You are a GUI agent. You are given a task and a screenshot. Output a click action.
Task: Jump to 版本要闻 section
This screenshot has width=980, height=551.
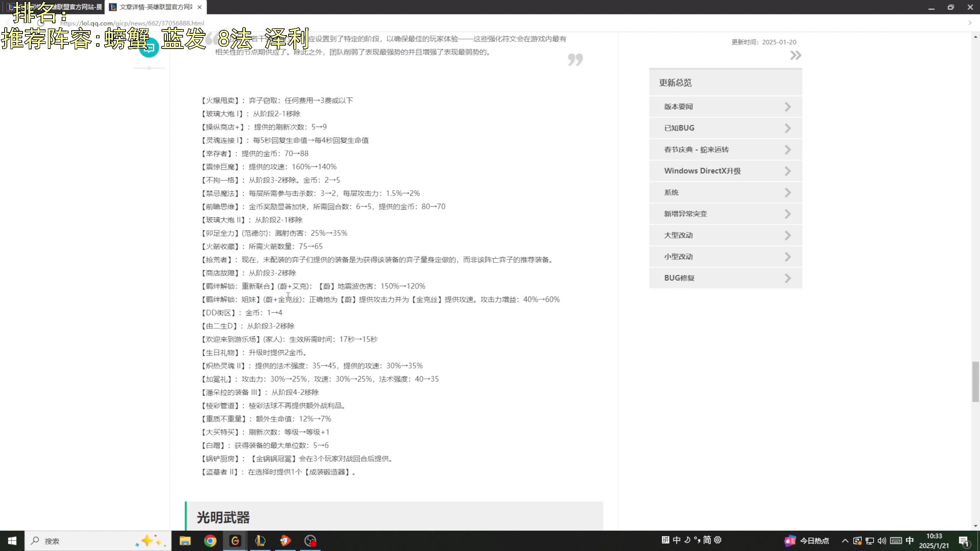click(x=725, y=107)
